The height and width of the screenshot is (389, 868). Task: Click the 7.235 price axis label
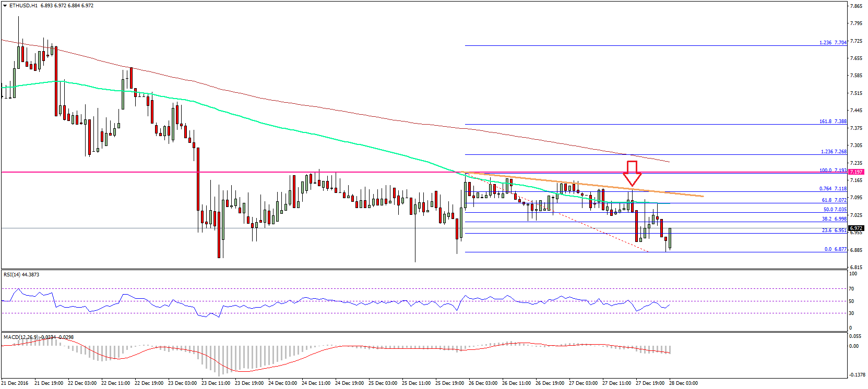[x=856, y=163]
